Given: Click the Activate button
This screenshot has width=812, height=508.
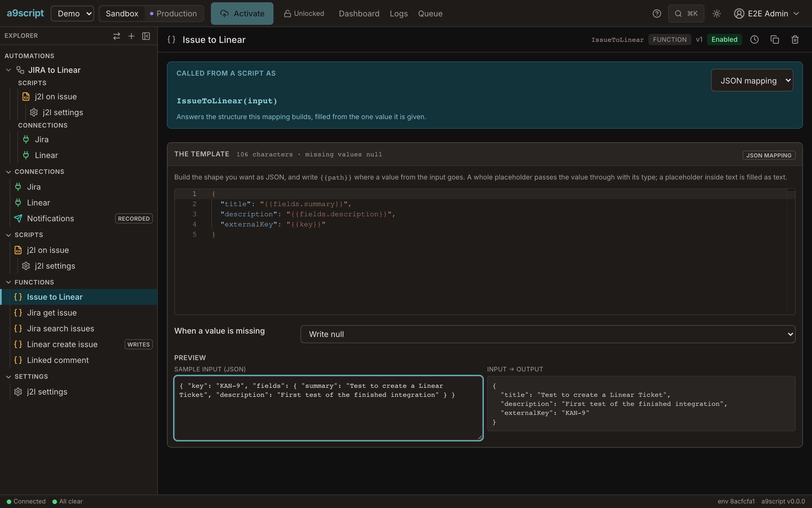Looking at the screenshot, I should point(242,14).
